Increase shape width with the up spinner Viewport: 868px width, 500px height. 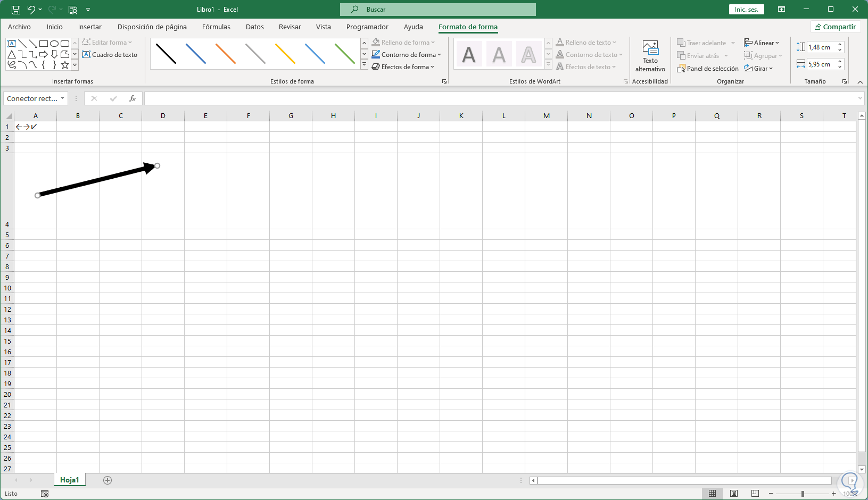(840, 62)
